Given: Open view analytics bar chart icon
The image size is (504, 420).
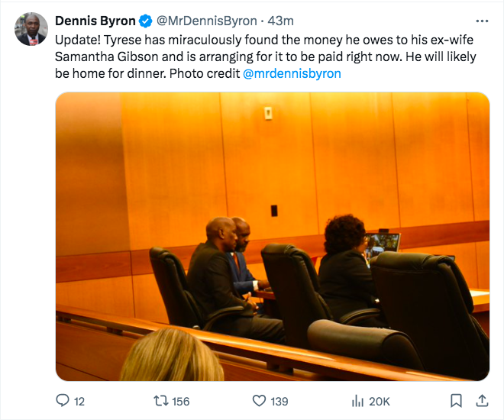Looking at the screenshot, I should click(357, 401).
